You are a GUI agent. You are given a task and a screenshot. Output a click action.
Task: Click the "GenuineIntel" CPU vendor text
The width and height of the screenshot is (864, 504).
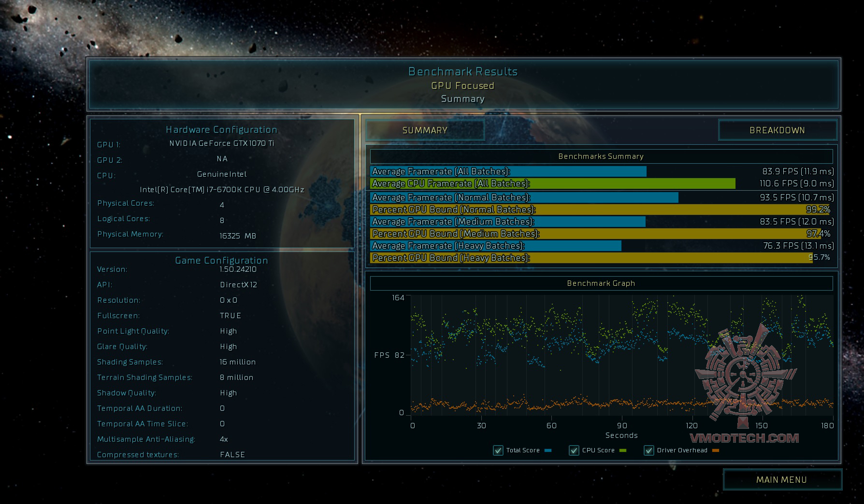222,174
